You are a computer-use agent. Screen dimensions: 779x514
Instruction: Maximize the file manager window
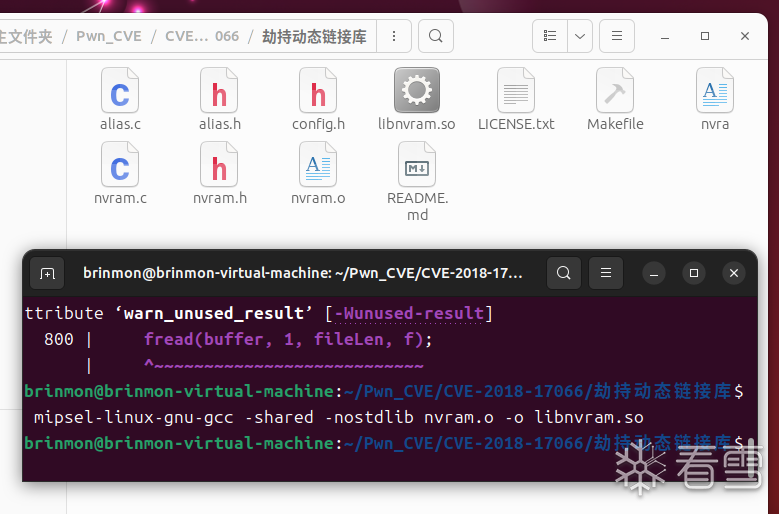click(x=705, y=36)
